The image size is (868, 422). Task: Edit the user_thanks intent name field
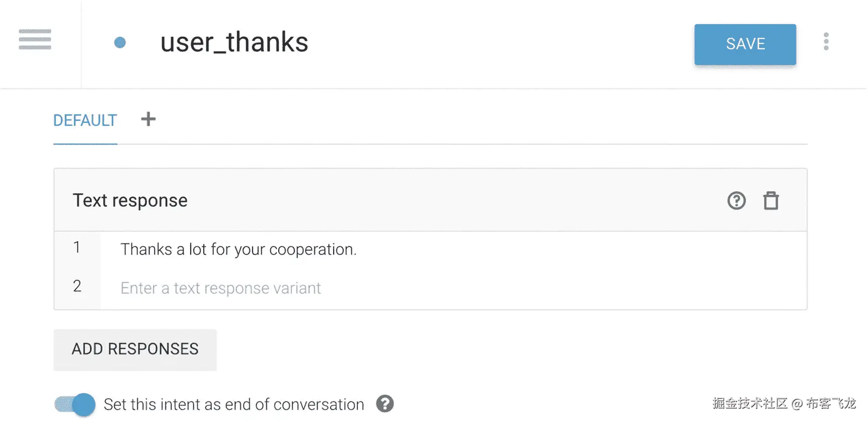click(x=234, y=43)
